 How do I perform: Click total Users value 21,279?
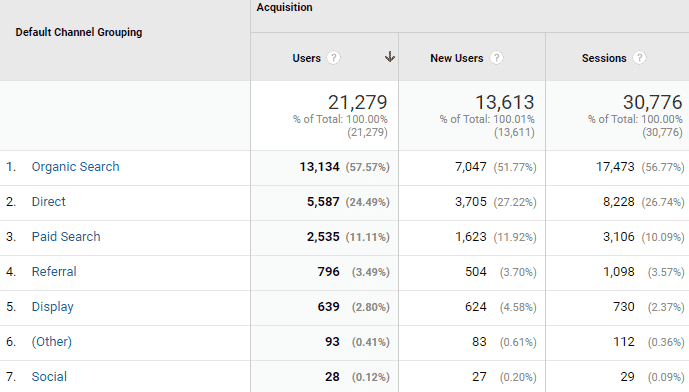pyautogui.click(x=357, y=102)
